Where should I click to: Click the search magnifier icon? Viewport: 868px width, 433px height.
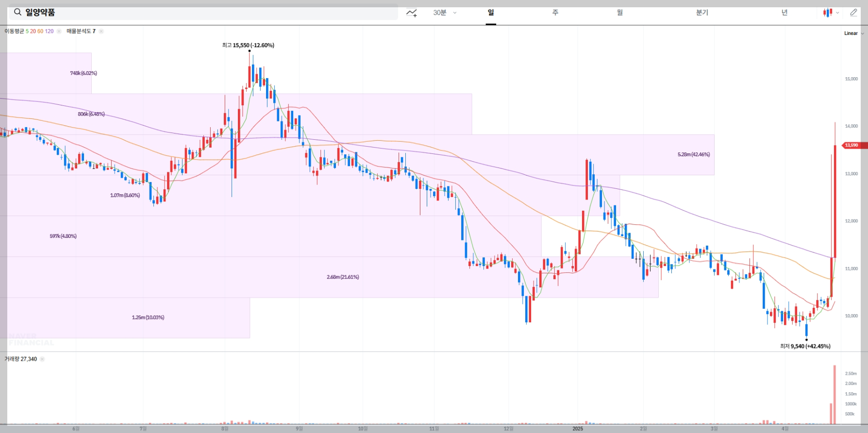pyautogui.click(x=17, y=12)
